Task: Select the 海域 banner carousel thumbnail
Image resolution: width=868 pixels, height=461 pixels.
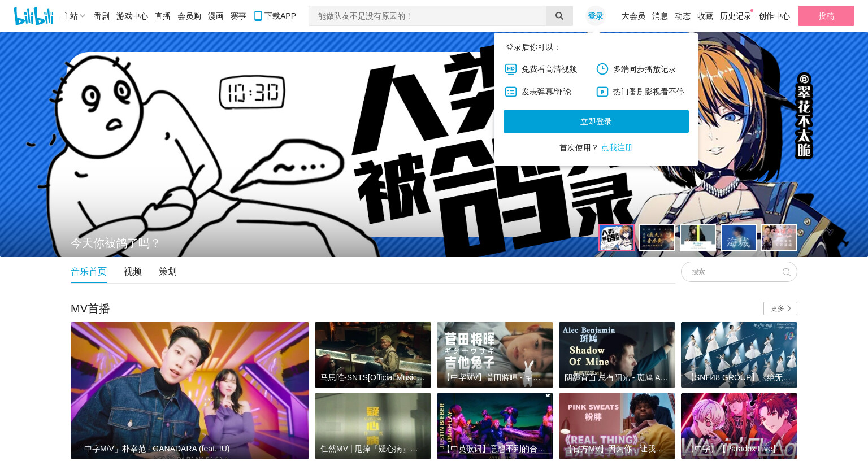Action: (x=739, y=238)
